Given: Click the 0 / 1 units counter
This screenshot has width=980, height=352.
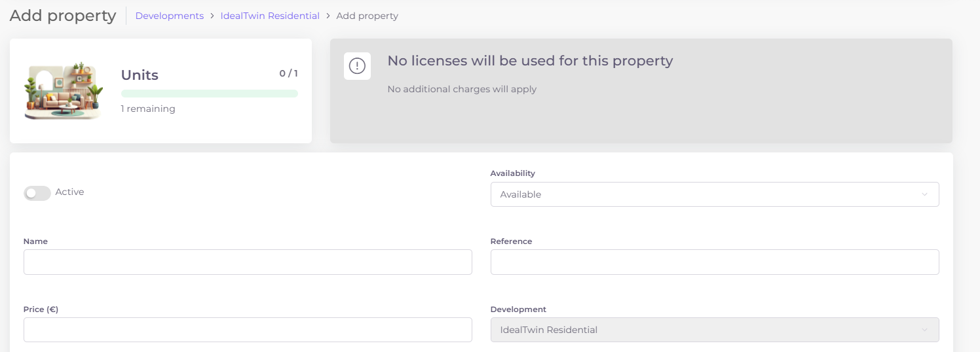Looking at the screenshot, I should coord(288,73).
